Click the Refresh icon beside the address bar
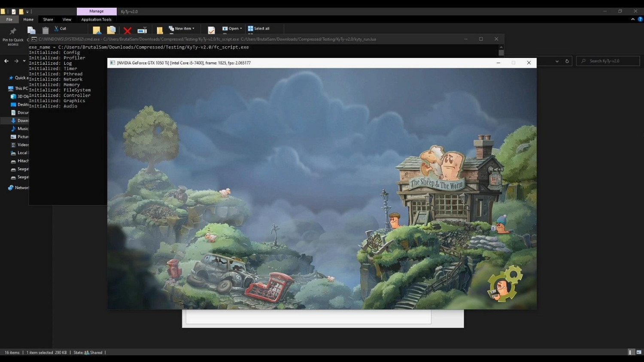 click(567, 61)
